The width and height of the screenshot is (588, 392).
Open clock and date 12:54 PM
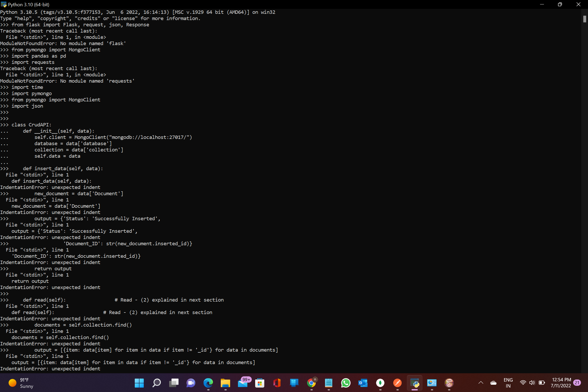pyautogui.click(x=561, y=383)
